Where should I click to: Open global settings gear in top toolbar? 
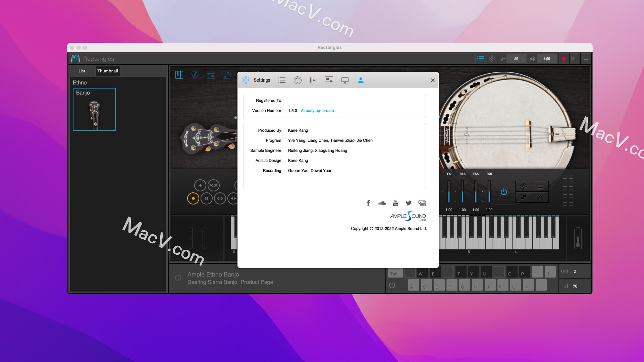[492, 59]
